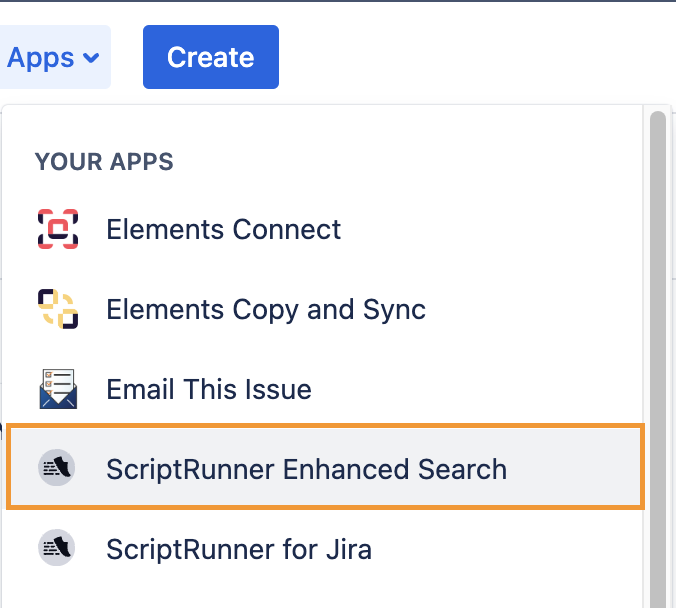Click the word Create on the blue button
The height and width of the screenshot is (608, 676).
[x=210, y=58]
